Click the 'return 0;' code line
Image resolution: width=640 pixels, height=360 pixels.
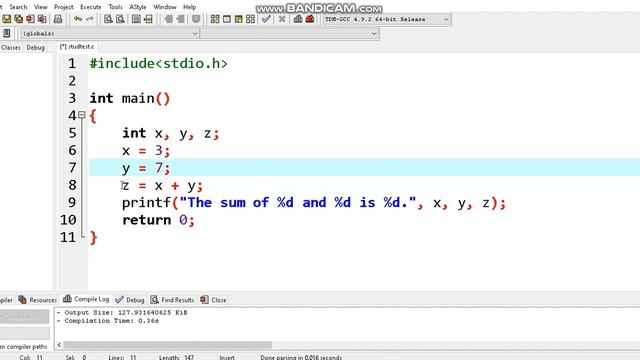click(x=158, y=220)
